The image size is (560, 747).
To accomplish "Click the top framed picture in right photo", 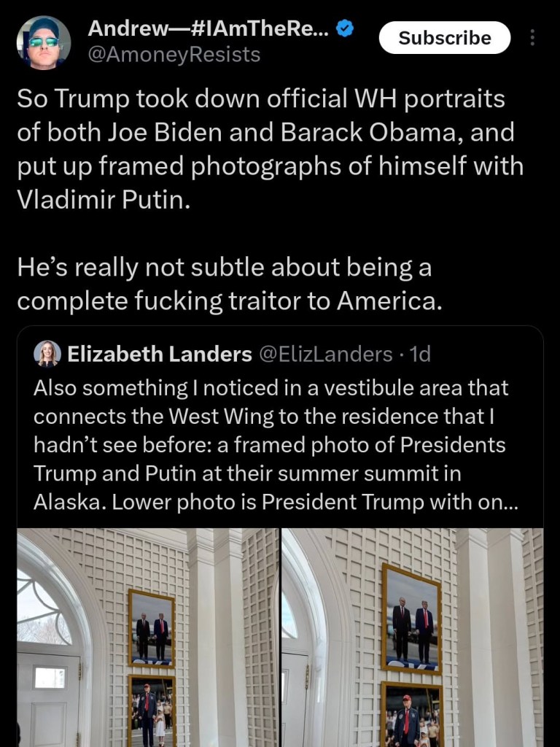I will [411, 618].
